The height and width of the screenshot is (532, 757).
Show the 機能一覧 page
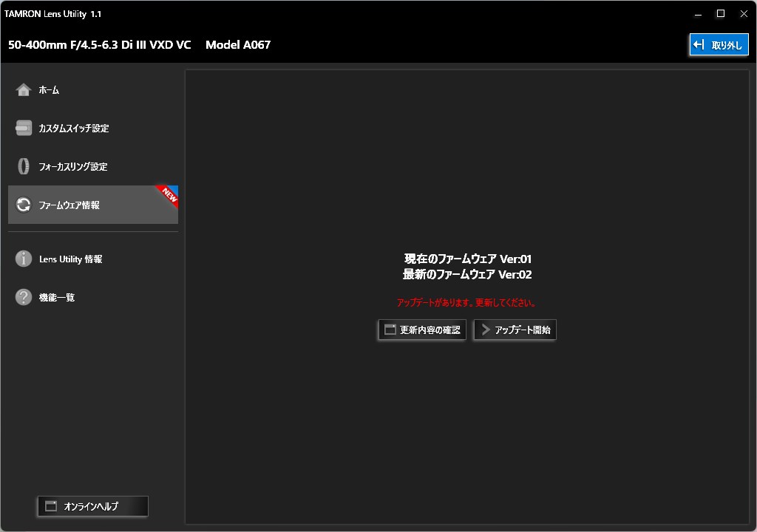pyautogui.click(x=93, y=297)
